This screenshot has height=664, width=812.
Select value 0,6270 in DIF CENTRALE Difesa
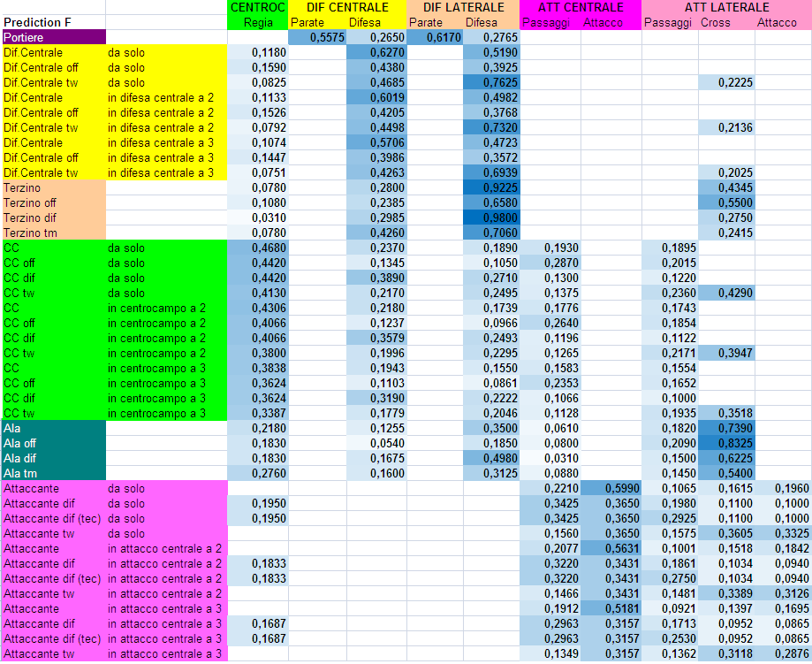click(376, 52)
